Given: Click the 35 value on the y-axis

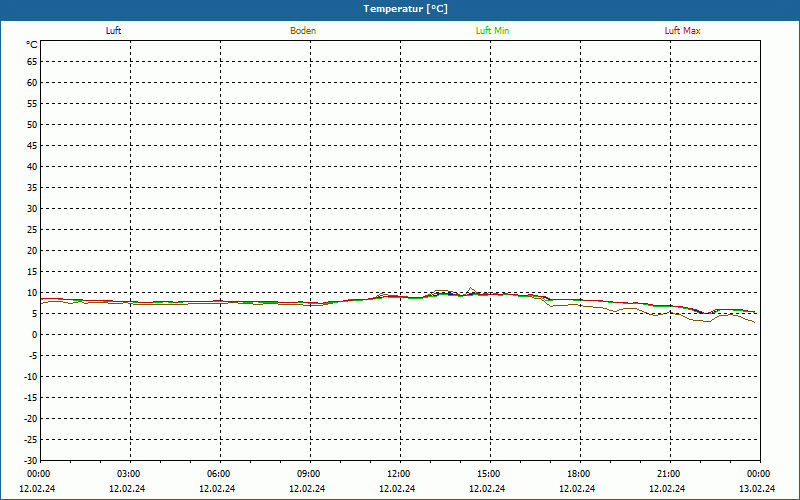Looking at the screenshot, I should [32, 188].
